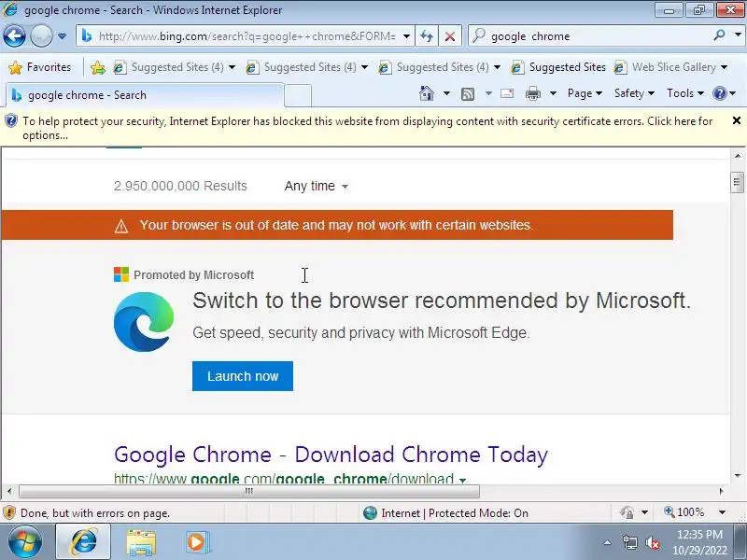Viewport: 747px width, 560px height.
Task: Stop loading with the red X icon
Action: (x=450, y=36)
